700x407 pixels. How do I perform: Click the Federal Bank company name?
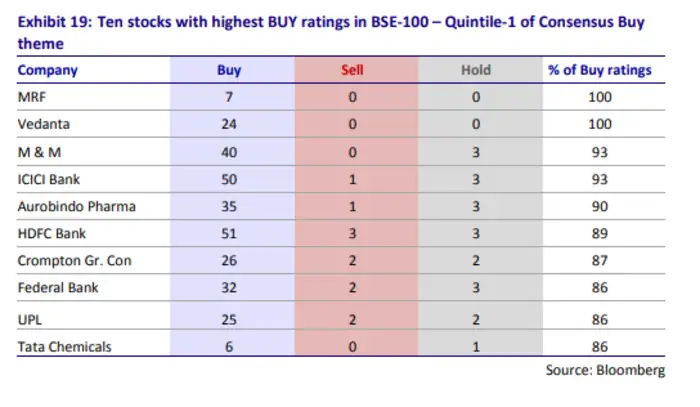point(58,287)
